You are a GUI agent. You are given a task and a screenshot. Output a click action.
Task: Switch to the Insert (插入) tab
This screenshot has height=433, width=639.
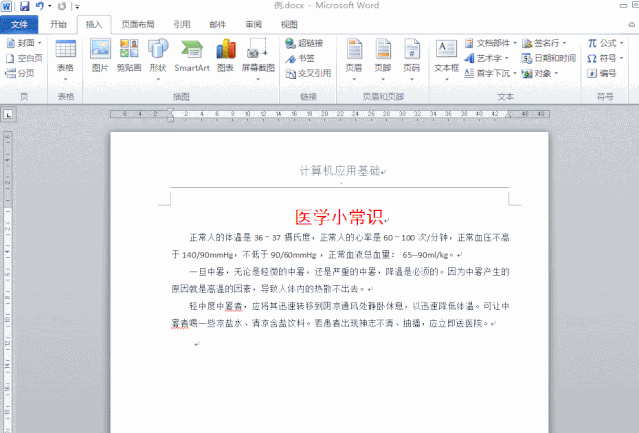tap(94, 24)
